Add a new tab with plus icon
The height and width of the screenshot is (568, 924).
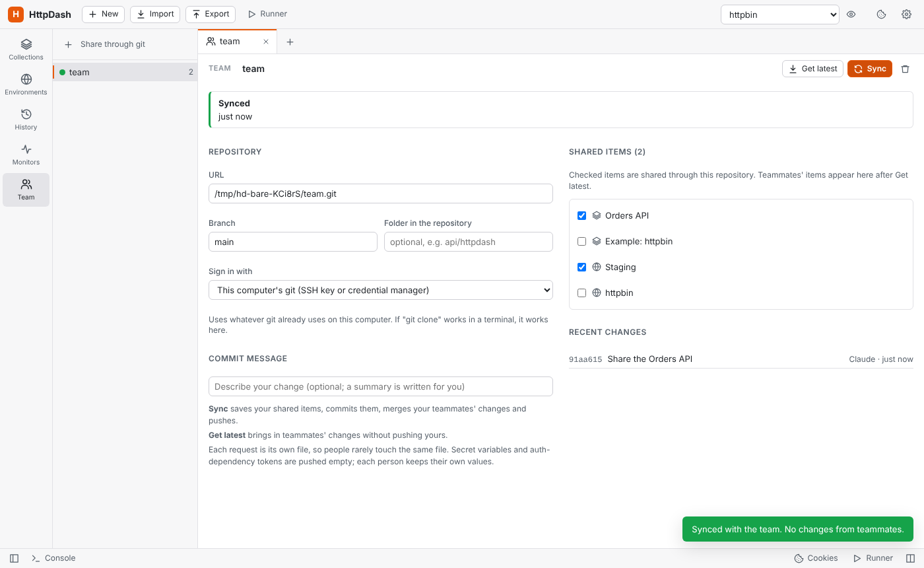[x=290, y=42]
